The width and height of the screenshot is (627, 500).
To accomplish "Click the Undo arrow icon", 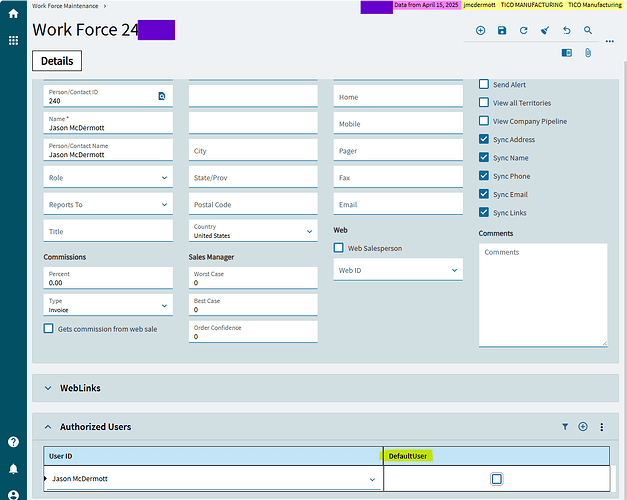I will point(567,30).
